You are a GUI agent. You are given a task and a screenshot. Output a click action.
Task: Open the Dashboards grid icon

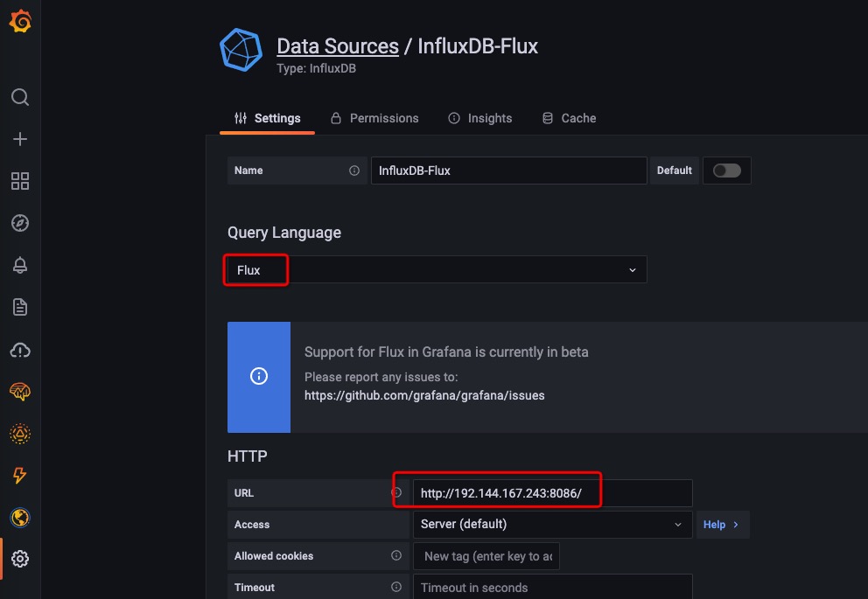[x=20, y=181]
